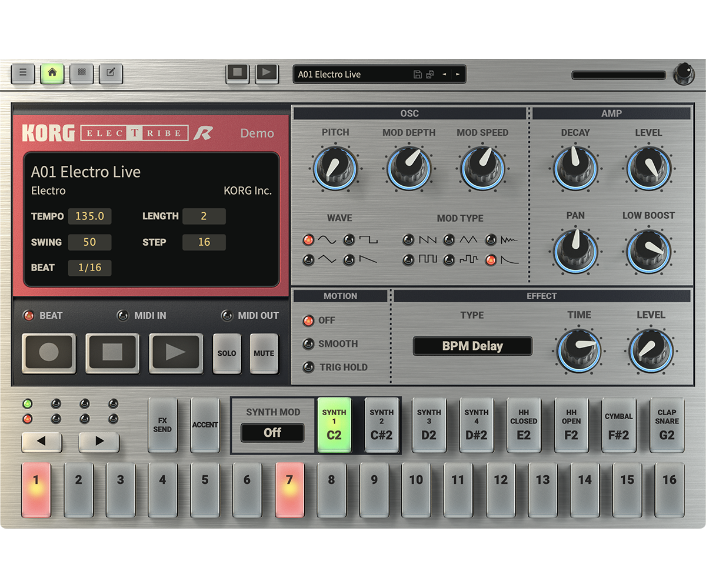Enable step 16 in the sequencer
Image resolution: width=706 pixels, height=588 pixels.
[670, 489]
